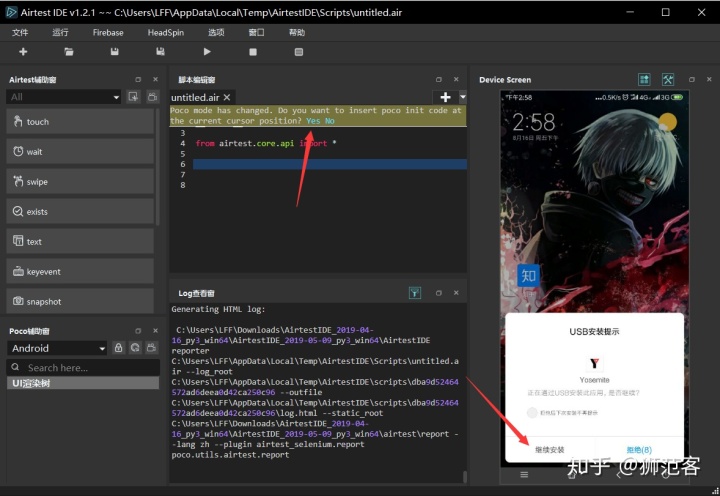Close the Airtest assistant panel
Image resolution: width=720 pixels, height=496 pixels.
pyautogui.click(x=156, y=79)
